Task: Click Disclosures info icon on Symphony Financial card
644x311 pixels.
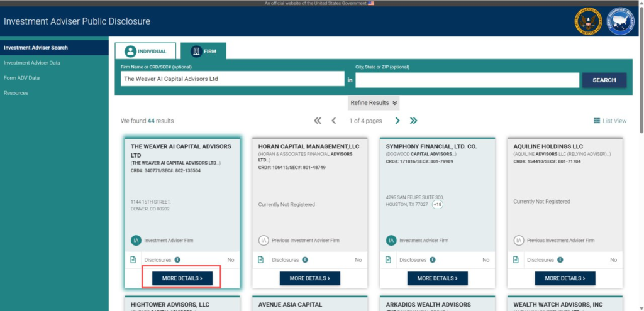Action: coord(433,259)
